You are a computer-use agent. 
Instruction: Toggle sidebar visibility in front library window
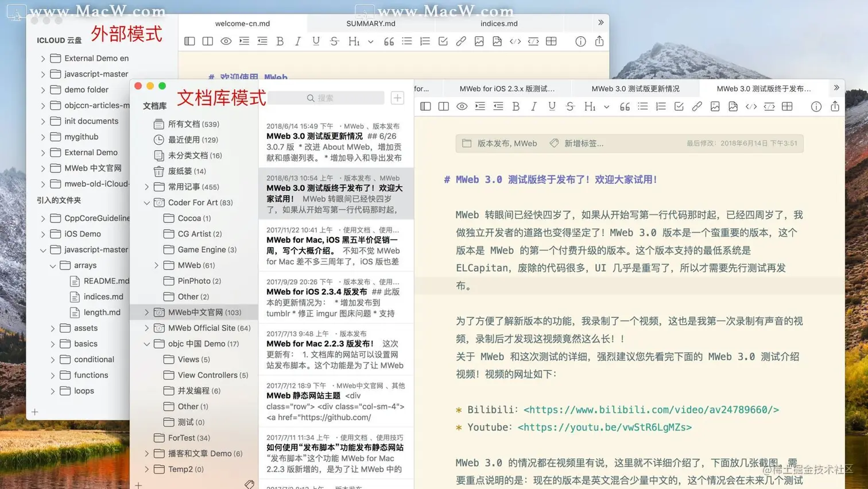[425, 106]
